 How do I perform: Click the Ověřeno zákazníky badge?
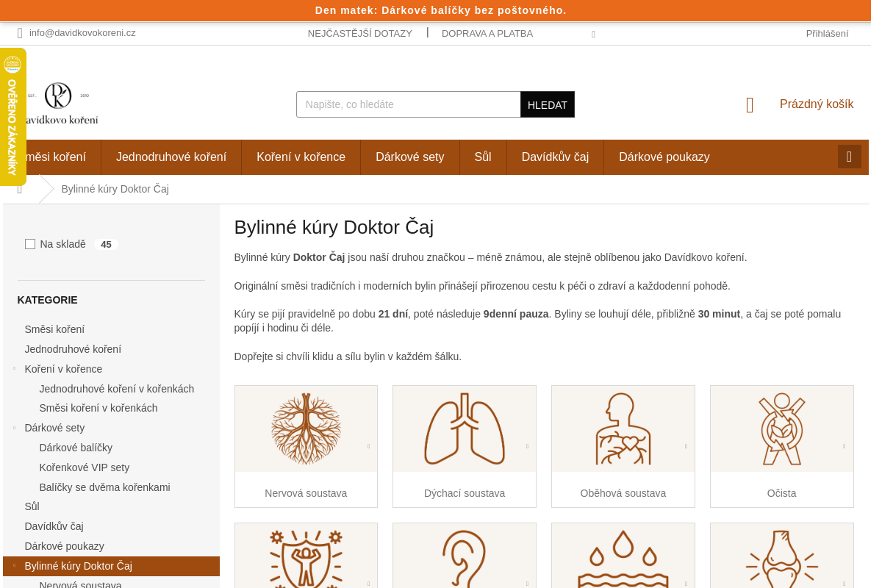[x=12, y=117]
